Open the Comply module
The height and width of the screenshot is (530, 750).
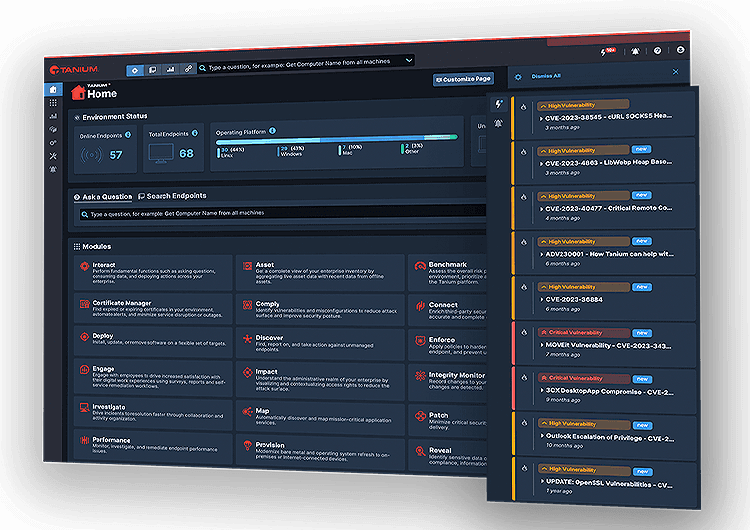pyautogui.click(x=320, y=309)
